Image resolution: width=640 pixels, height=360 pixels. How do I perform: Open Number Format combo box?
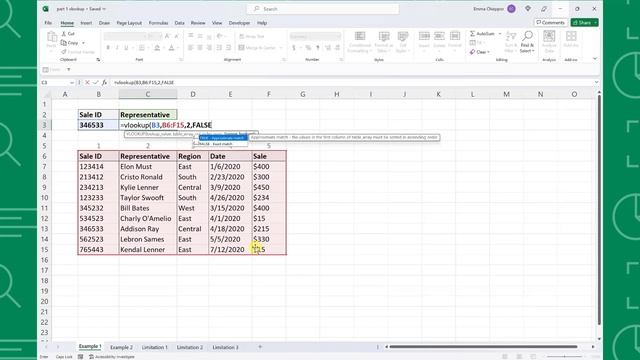[x=315, y=36]
